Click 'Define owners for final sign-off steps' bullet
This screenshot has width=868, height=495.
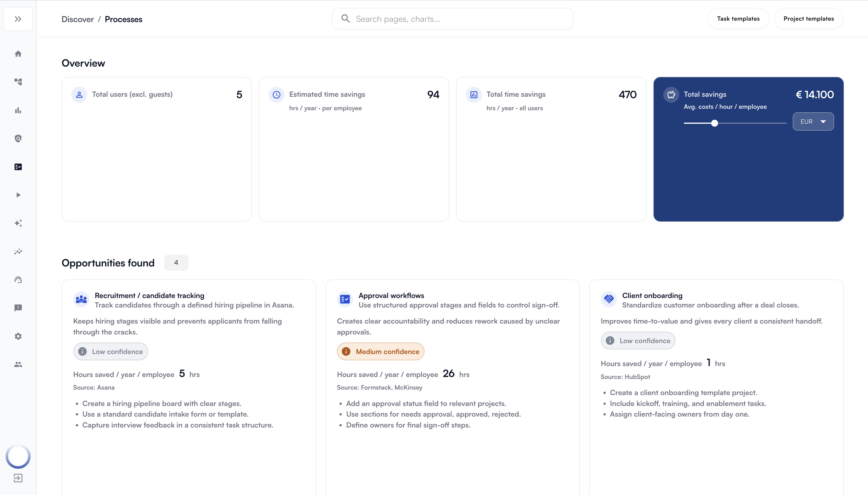click(x=408, y=425)
